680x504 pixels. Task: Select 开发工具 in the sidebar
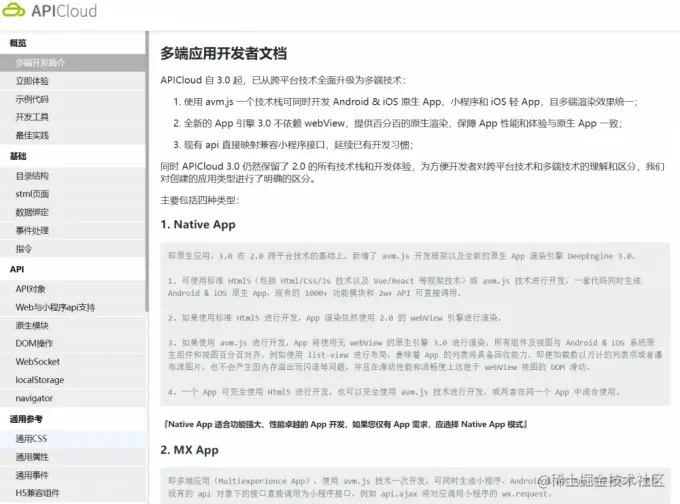click(x=72, y=117)
